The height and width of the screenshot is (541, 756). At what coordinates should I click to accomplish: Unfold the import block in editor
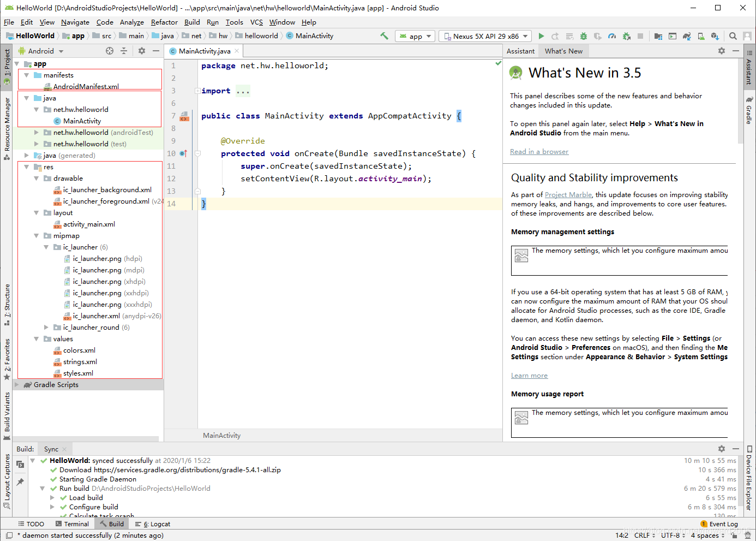coord(197,91)
